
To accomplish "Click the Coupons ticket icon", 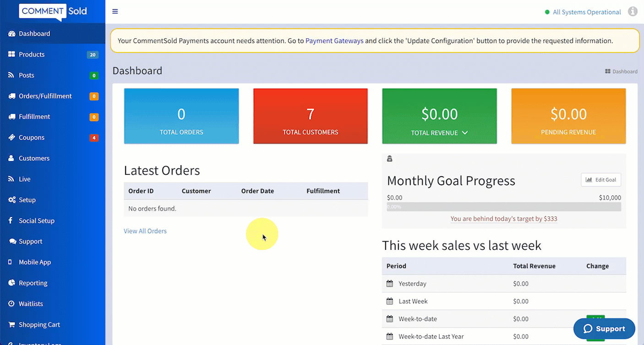I will tap(11, 137).
